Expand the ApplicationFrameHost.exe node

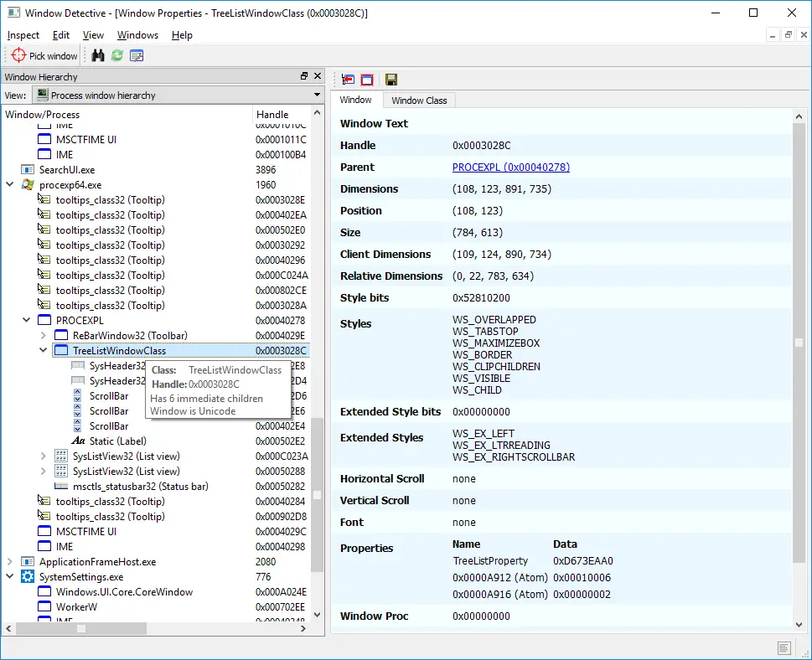click(x=10, y=562)
